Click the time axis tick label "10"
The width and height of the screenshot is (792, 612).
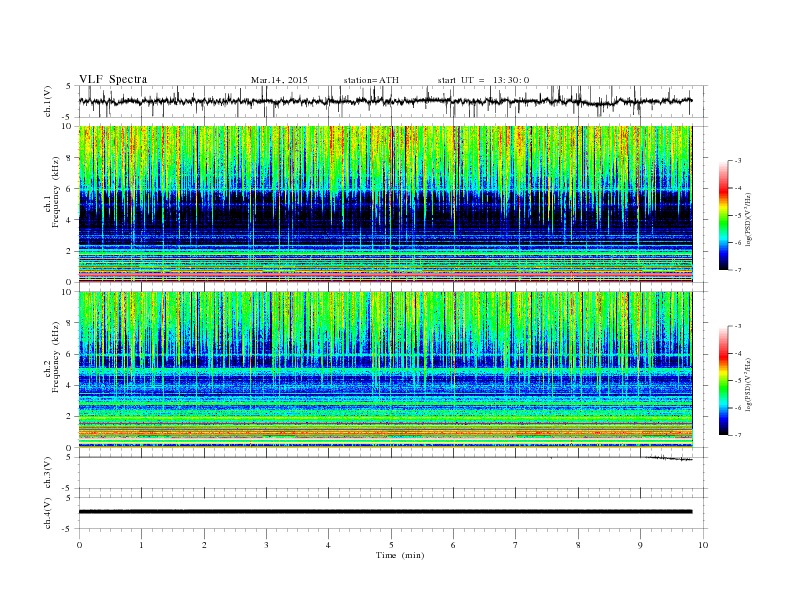(703, 545)
